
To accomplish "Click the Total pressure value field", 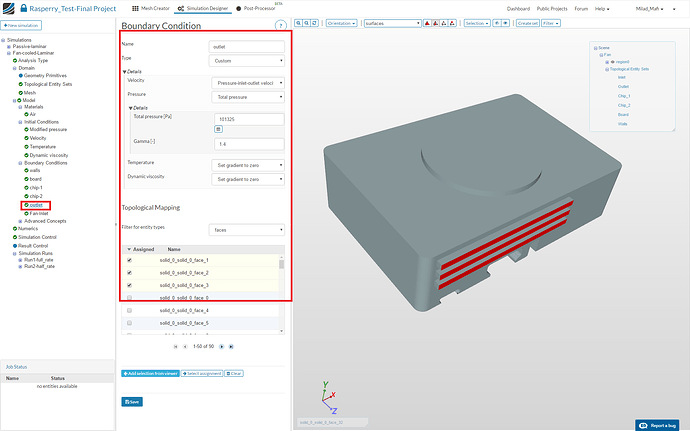I will 248,118.
